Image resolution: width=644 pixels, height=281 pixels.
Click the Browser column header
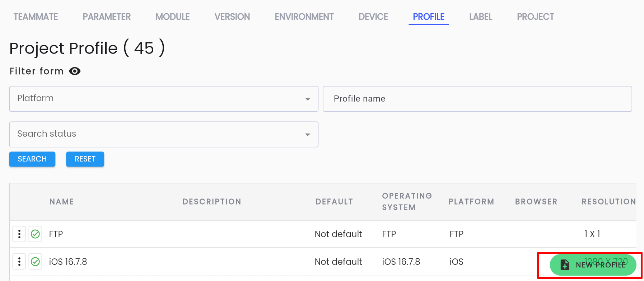tap(536, 202)
